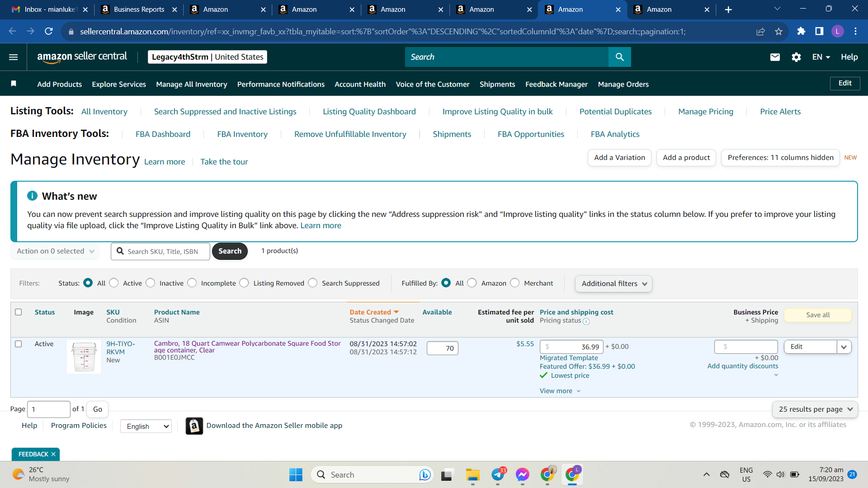Expand View more under pricing

click(x=560, y=391)
